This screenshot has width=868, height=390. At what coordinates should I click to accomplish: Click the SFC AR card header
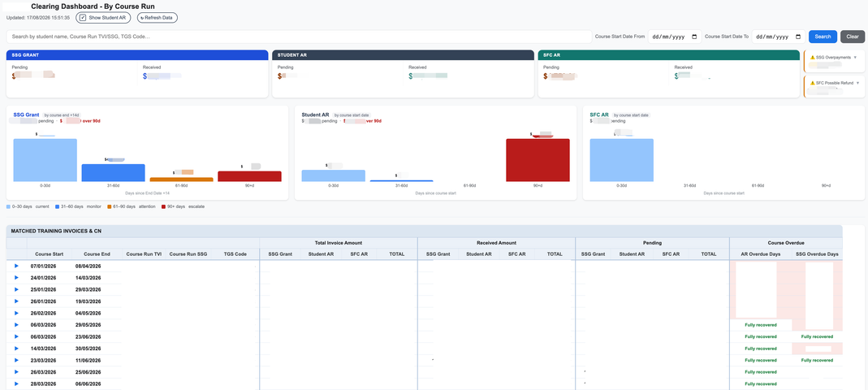click(669, 55)
